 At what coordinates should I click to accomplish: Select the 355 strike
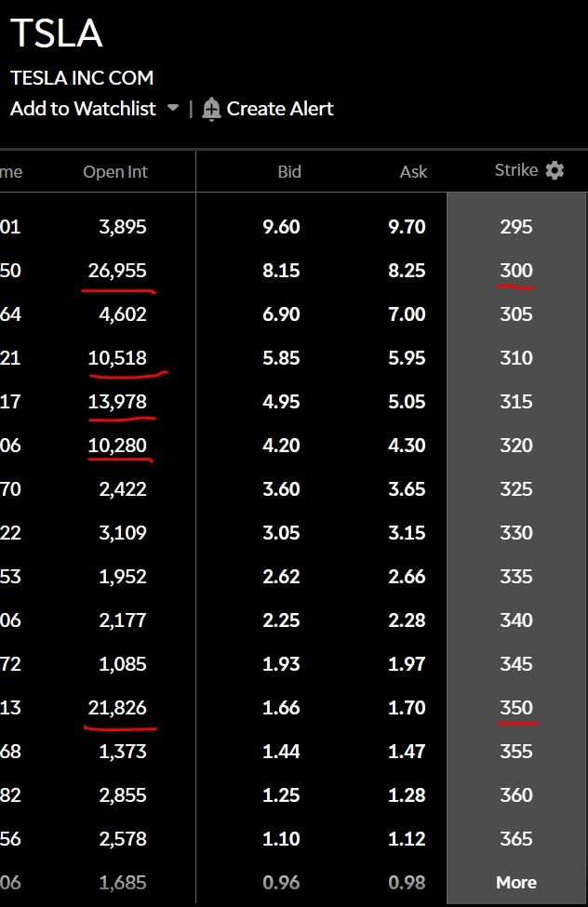click(x=516, y=752)
